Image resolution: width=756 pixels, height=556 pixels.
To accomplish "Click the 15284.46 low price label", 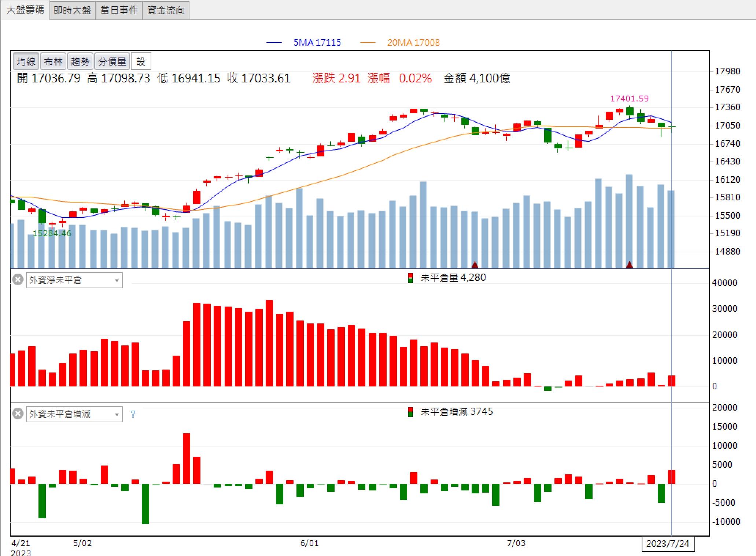I will (x=52, y=233).
